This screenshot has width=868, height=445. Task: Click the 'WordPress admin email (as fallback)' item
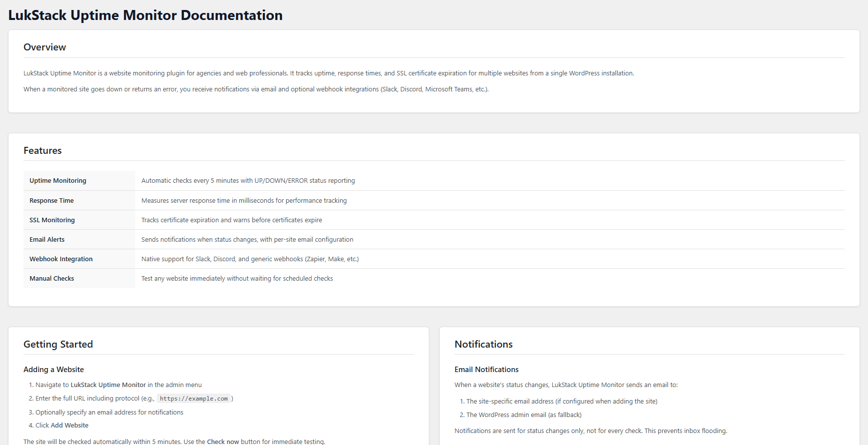[524, 415]
